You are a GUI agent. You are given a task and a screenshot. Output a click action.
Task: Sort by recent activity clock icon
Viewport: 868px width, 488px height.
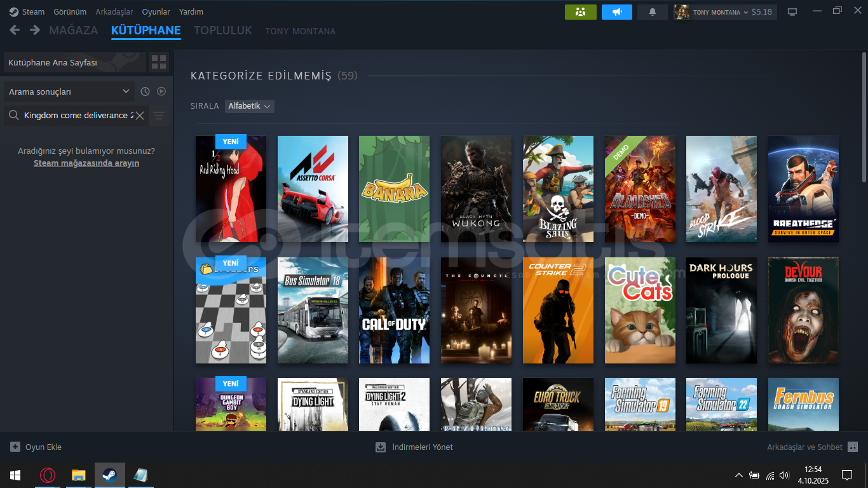pyautogui.click(x=145, y=91)
